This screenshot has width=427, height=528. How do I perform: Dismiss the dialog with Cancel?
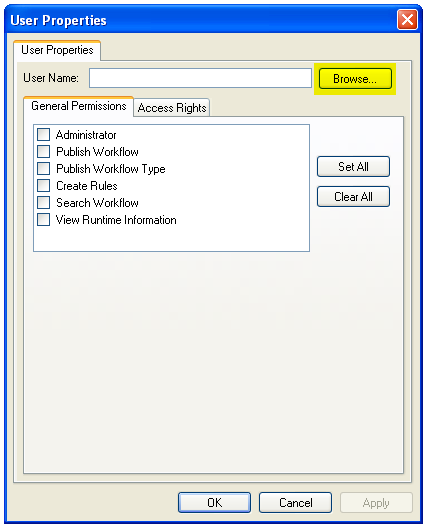(295, 502)
